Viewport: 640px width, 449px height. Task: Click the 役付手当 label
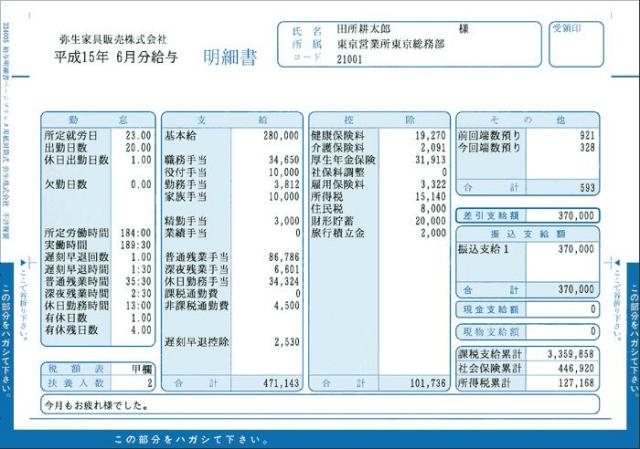186,172
